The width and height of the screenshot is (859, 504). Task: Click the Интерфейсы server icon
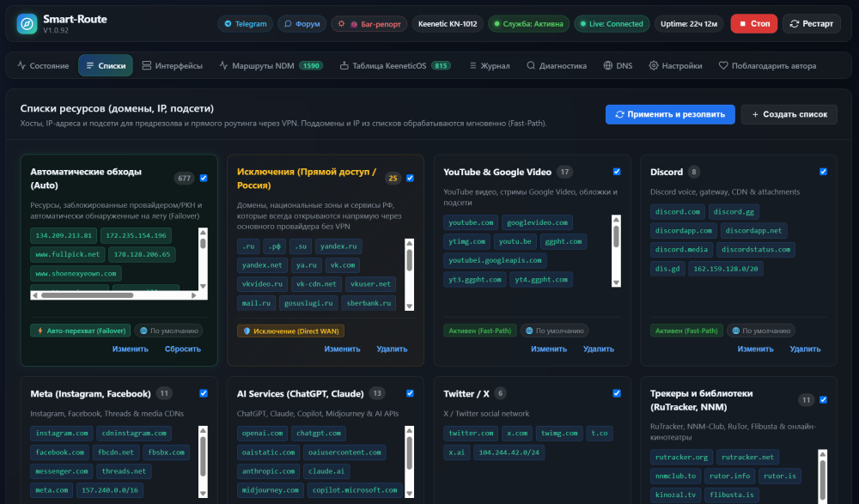(x=146, y=66)
